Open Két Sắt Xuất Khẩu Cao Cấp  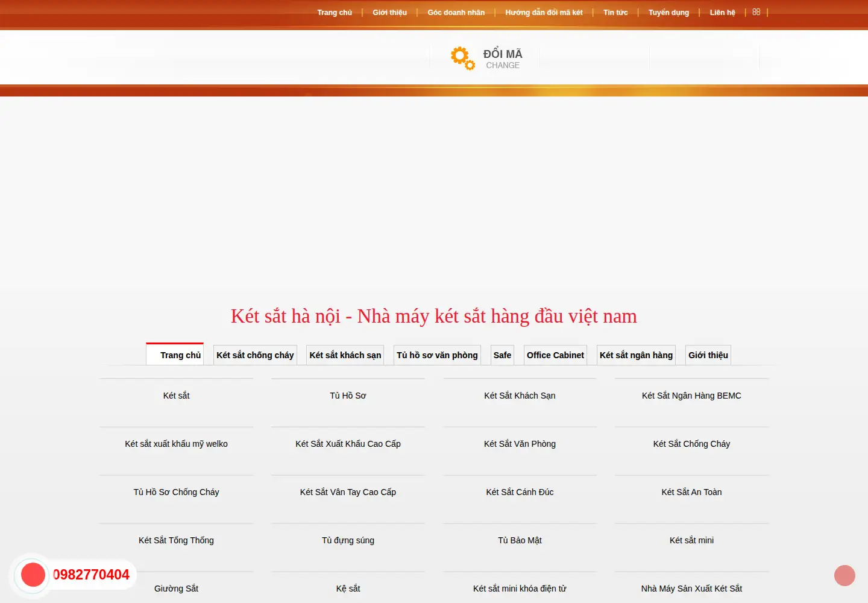(348, 444)
